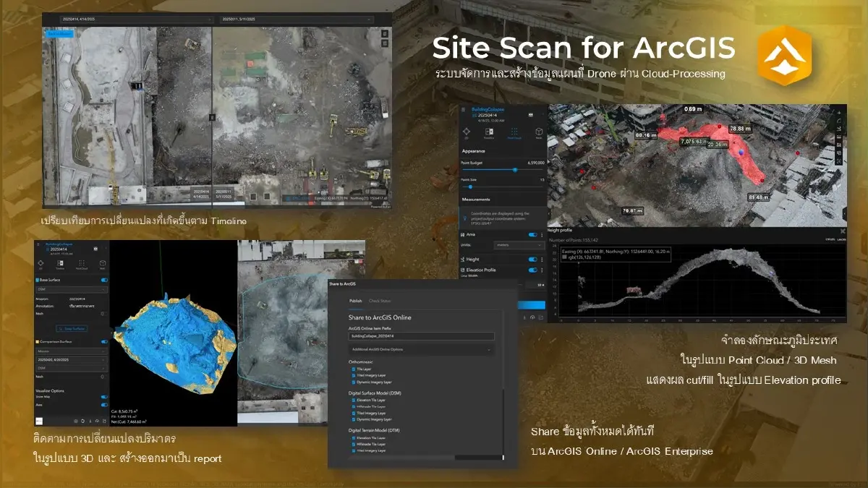This screenshot has height=488, width=868.
Task: Select the Mesh view mode icon
Action: [x=538, y=132]
